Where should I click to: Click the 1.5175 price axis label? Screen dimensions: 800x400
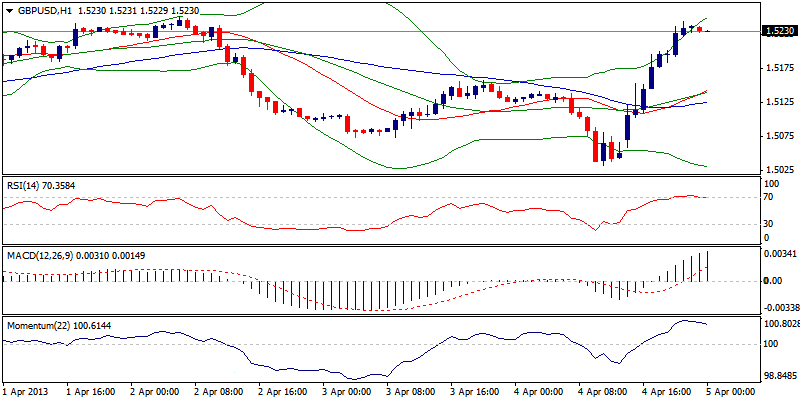(779, 68)
